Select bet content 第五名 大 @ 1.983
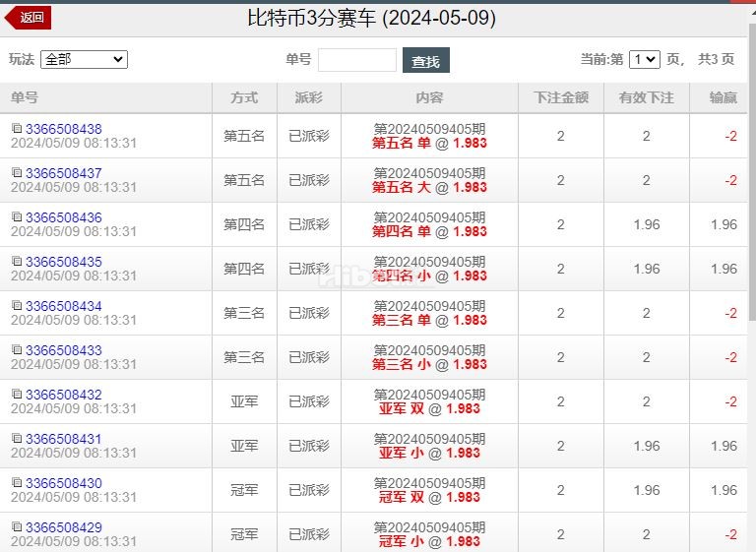The width and height of the screenshot is (756, 552). (x=429, y=188)
